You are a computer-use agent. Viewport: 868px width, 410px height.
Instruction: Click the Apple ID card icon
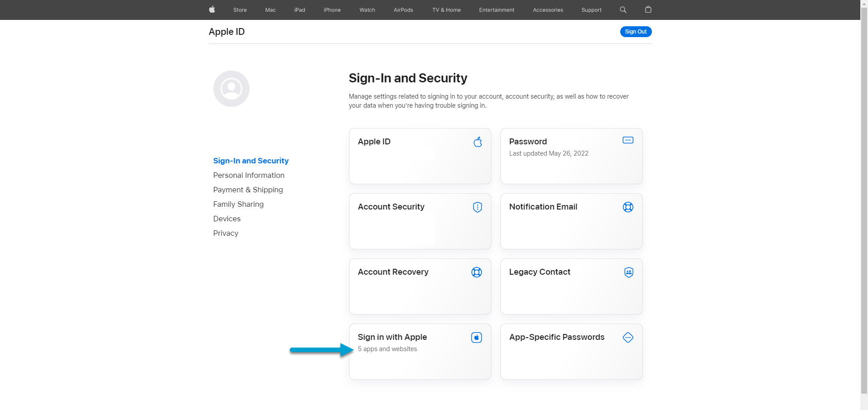[477, 142]
